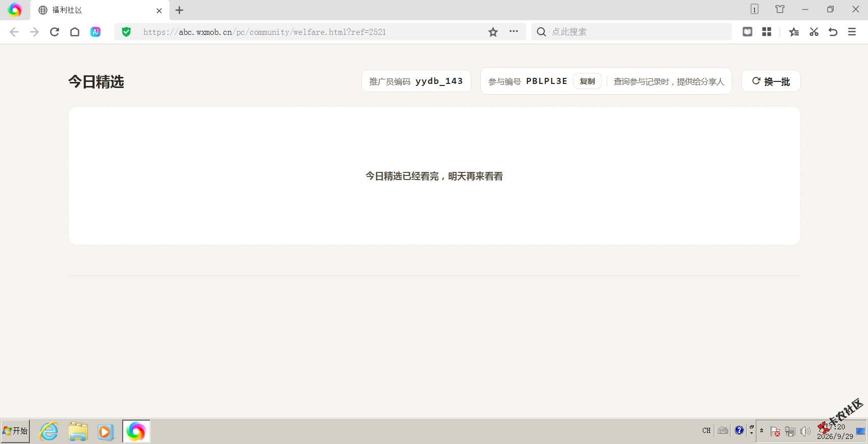This screenshot has height=444, width=868.
Task: Bookmark this page with the star
Action: point(493,32)
